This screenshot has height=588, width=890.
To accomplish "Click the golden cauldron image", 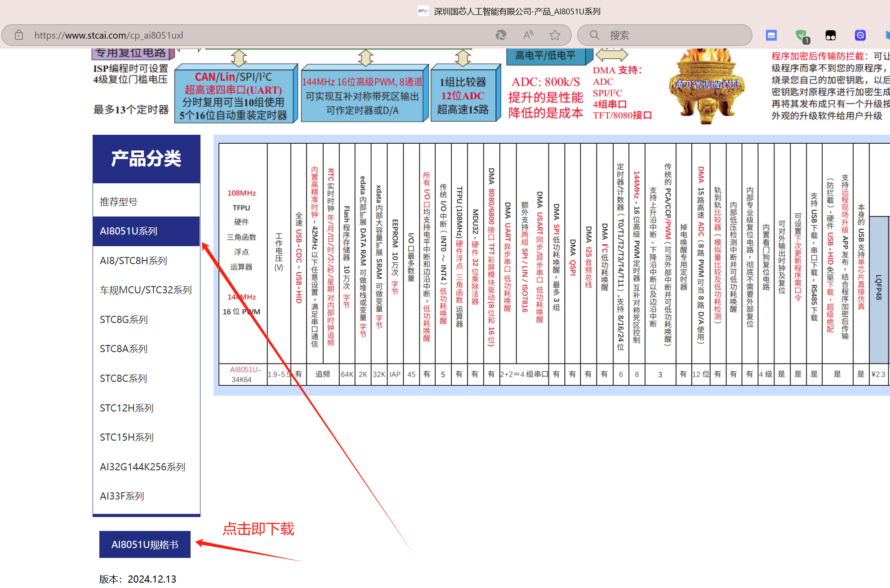I will pyautogui.click(x=707, y=85).
